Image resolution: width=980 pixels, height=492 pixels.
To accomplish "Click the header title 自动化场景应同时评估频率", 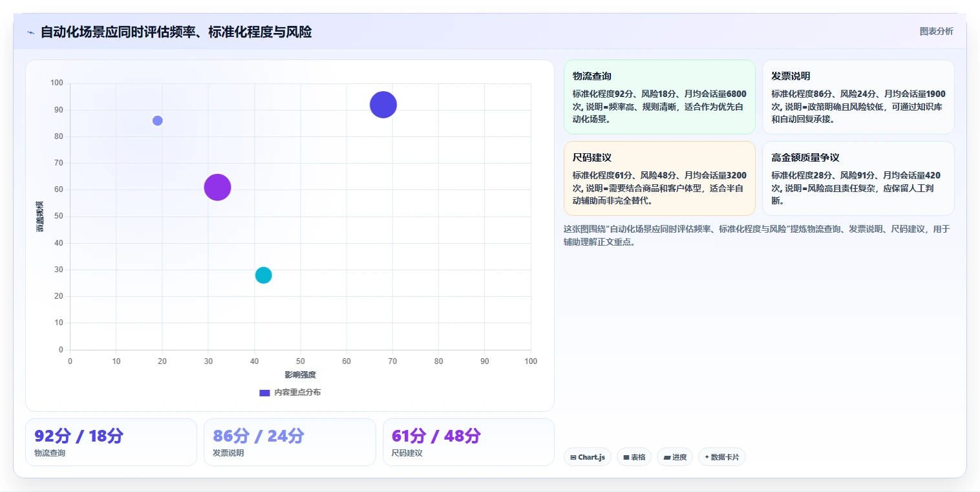I will [x=176, y=32].
